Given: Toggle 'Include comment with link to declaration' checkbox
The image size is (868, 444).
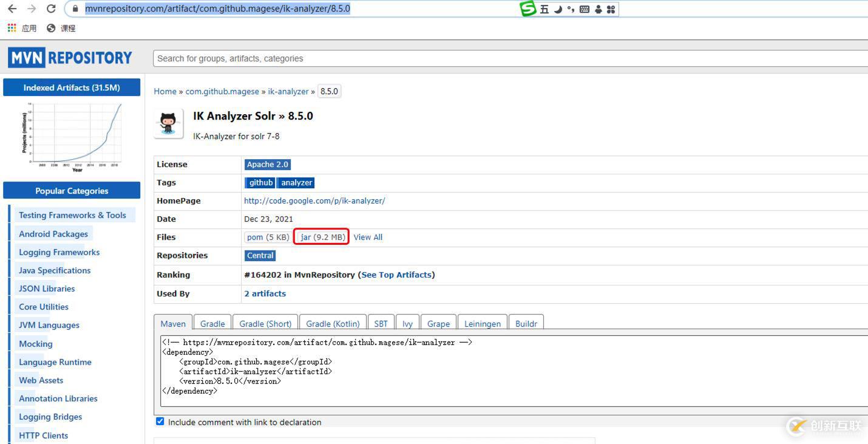Looking at the screenshot, I should [160, 422].
